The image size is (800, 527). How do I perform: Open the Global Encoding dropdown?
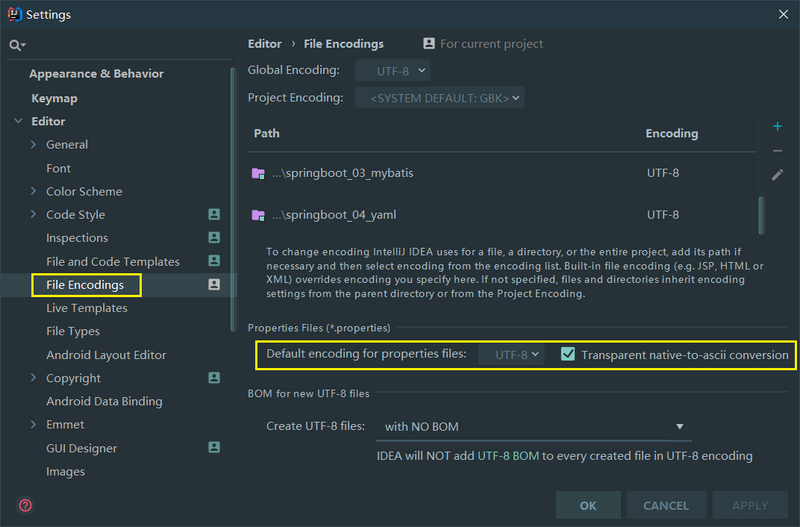point(393,70)
